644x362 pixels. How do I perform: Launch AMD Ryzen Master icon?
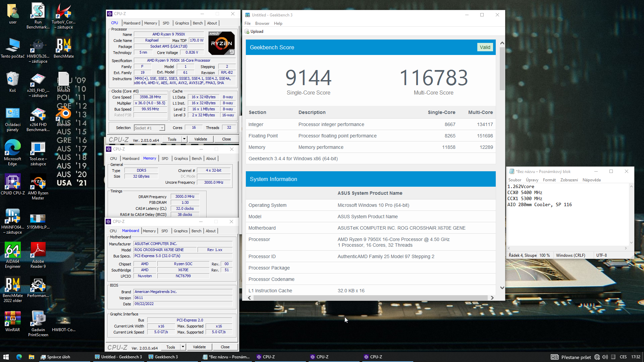coord(38,187)
